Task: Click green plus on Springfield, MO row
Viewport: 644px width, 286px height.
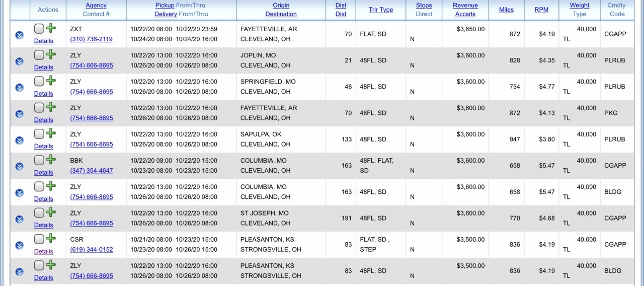Action: [x=51, y=81]
